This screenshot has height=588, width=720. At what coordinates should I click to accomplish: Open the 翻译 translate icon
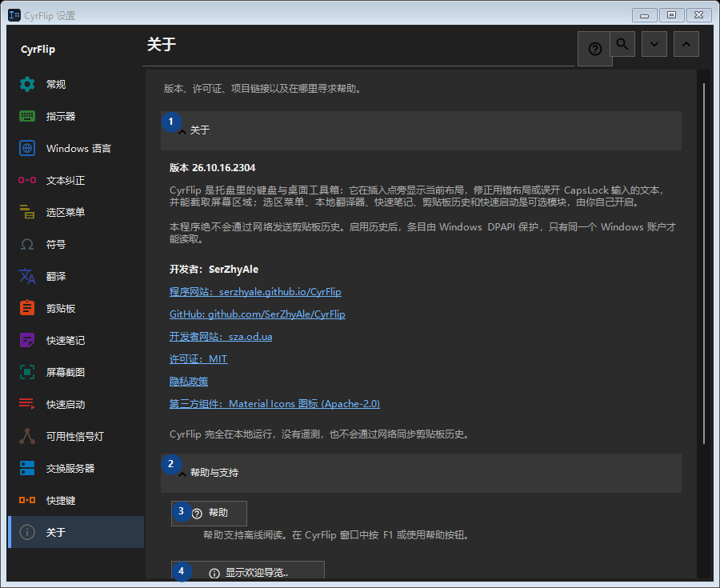[27, 276]
